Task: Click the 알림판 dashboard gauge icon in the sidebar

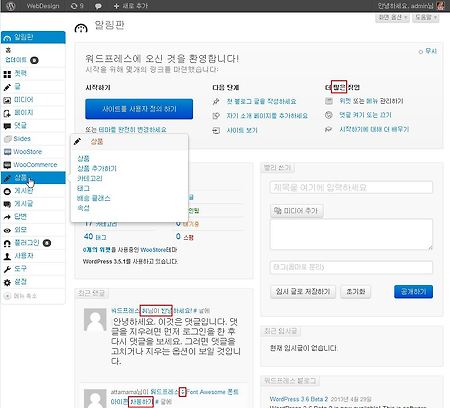Action: pos(7,38)
